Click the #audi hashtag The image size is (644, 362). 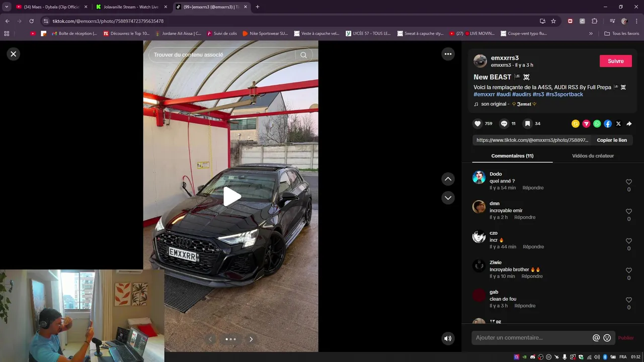click(504, 95)
